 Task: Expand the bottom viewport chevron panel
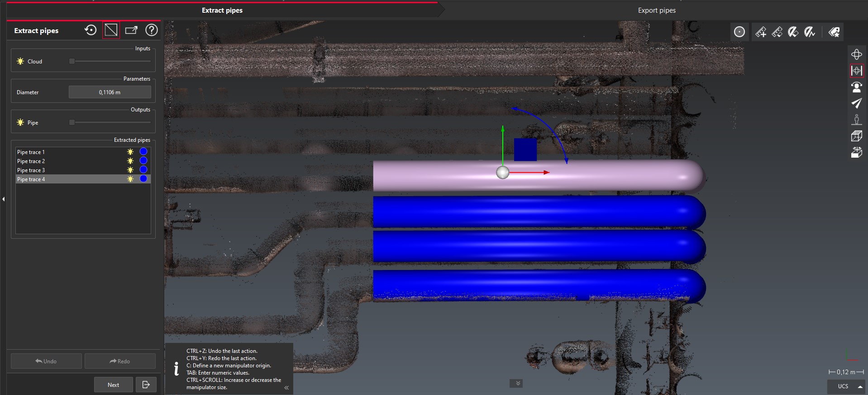tap(518, 383)
